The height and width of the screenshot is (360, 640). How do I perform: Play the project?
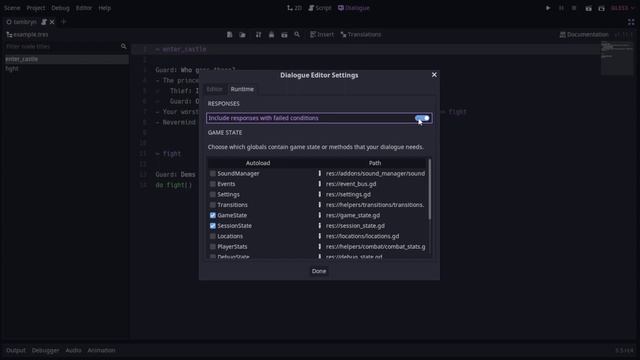tap(548, 8)
